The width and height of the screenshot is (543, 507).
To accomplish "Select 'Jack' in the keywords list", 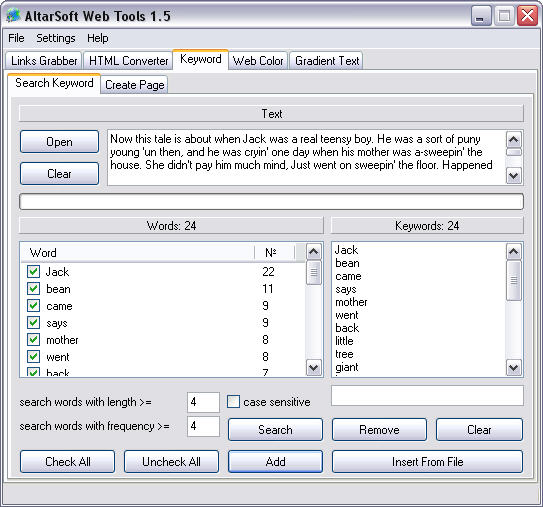I will [346, 250].
